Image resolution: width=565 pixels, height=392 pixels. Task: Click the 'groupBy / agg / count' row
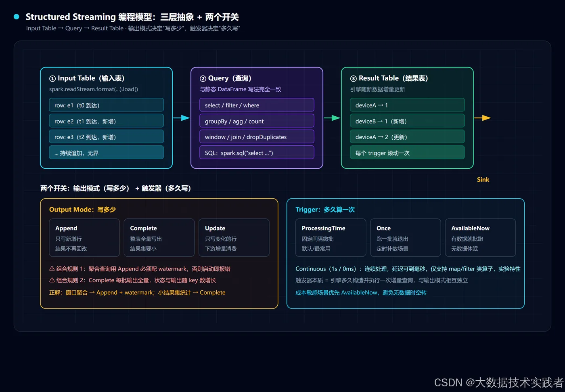pos(257,121)
